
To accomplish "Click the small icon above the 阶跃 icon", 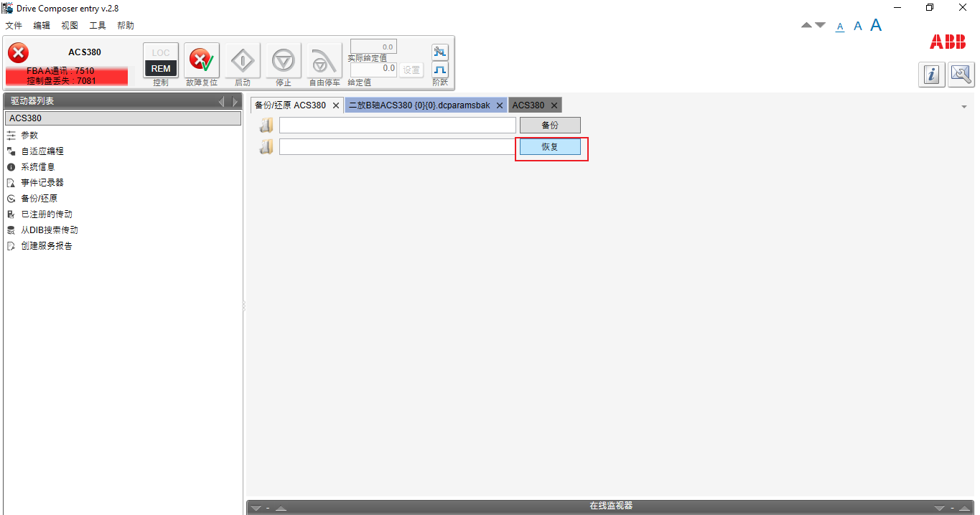I will tap(440, 52).
